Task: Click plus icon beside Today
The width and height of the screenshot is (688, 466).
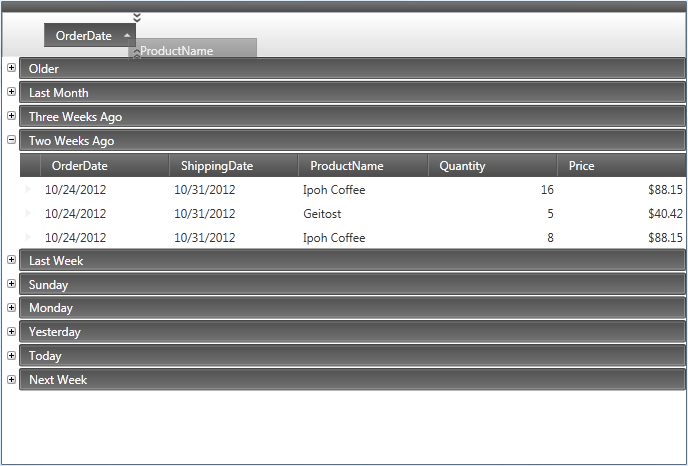Action: pyautogui.click(x=11, y=355)
